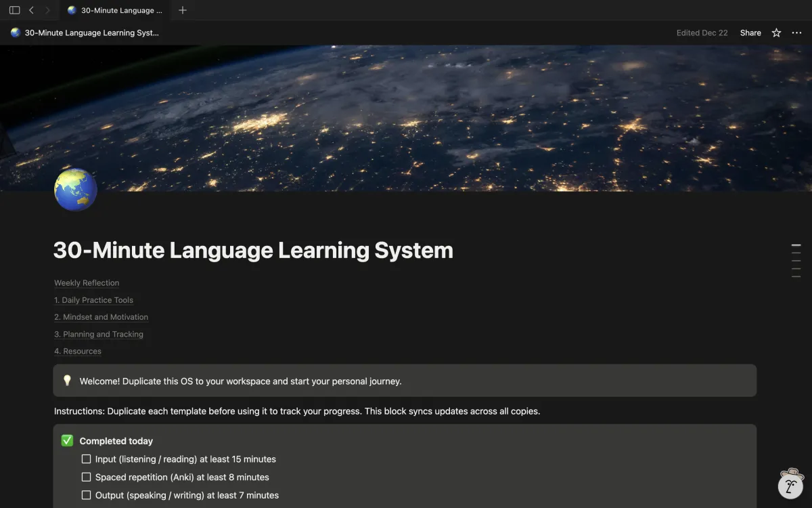Open the Share menu
812x508 pixels.
pos(750,33)
